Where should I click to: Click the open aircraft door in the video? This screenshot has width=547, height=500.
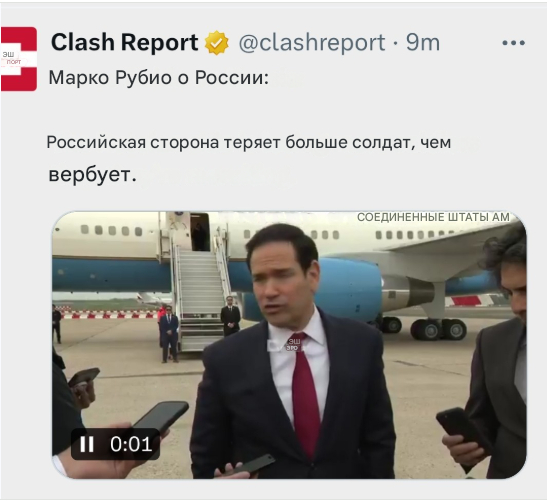pyautogui.click(x=200, y=232)
